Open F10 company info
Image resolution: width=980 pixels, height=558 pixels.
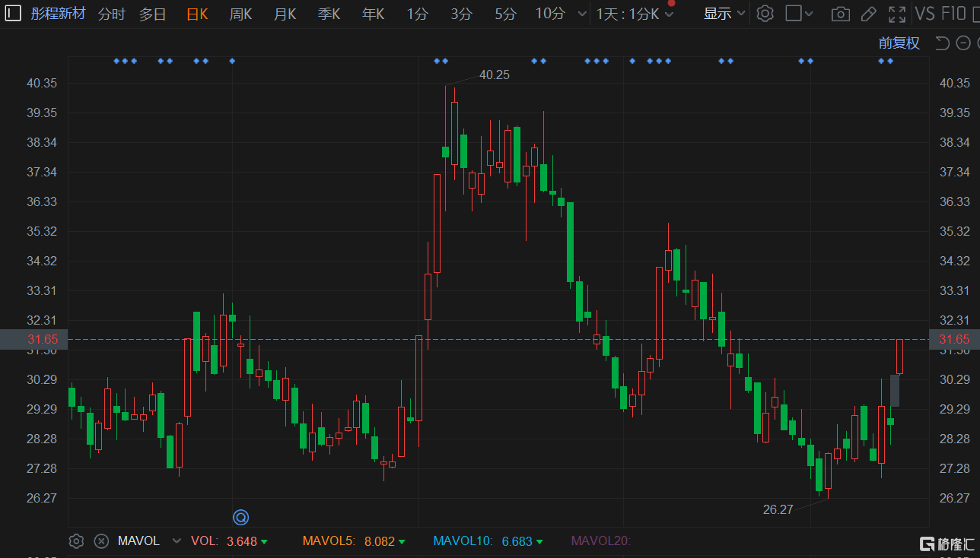click(953, 14)
